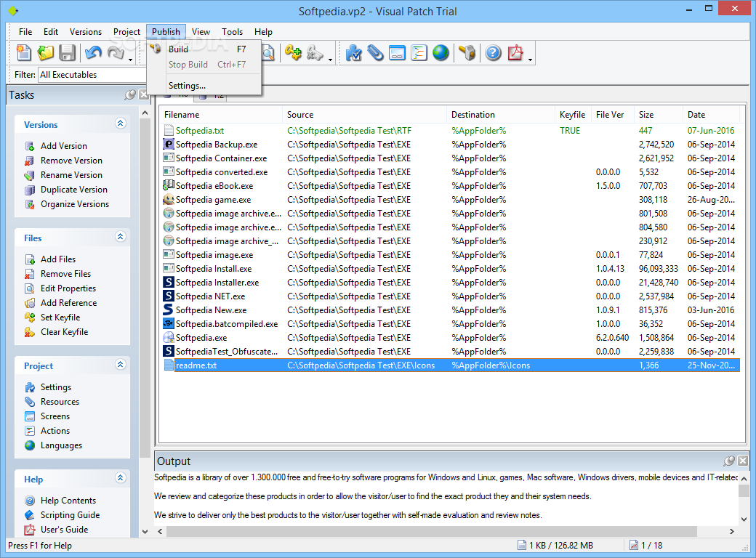Click the PDF User's Guide toolbar icon
The width and height of the screenshot is (756, 558).
point(515,52)
